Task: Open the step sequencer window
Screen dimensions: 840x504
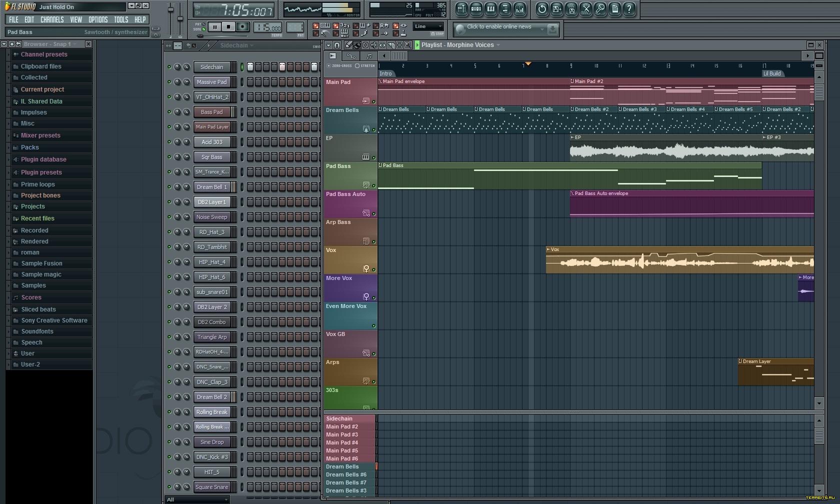Action: [x=476, y=8]
